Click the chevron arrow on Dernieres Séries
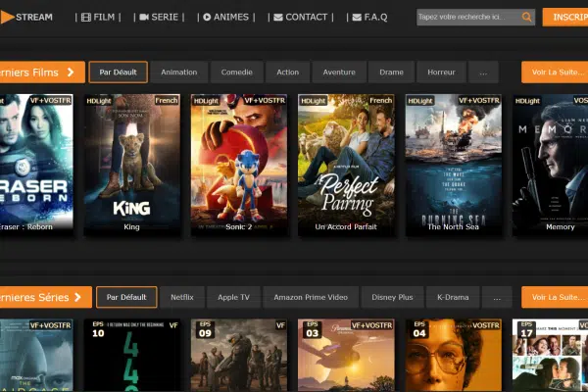The width and height of the screenshot is (588, 392). point(77,297)
